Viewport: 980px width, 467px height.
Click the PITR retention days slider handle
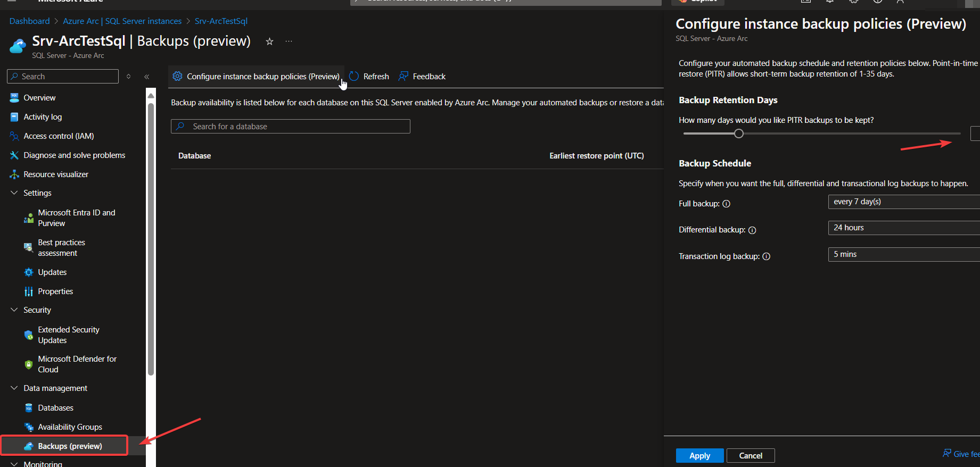pos(738,134)
